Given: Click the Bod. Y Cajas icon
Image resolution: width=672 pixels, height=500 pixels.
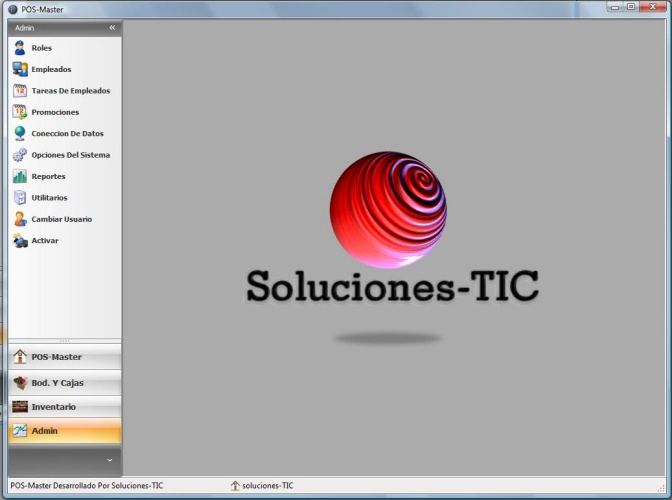Looking at the screenshot, I should pos(20,382).
